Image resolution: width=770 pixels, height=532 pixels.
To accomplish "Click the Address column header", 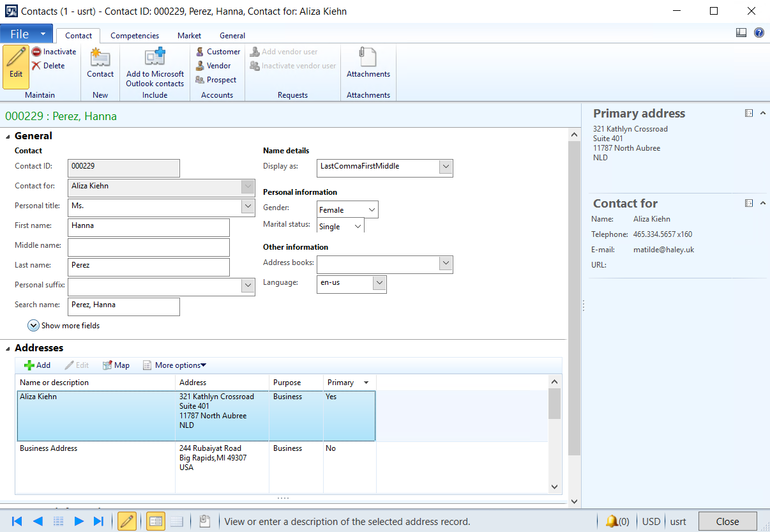I will pyautogui.click(x=222, y=383).
